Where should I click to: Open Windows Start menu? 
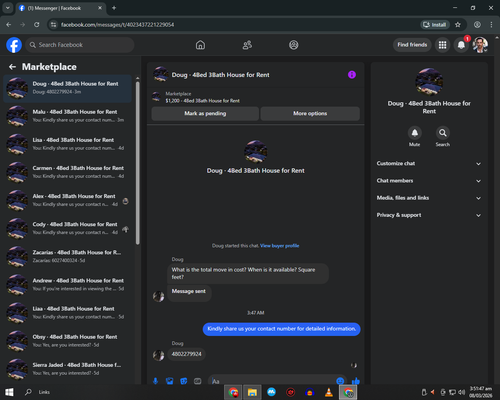[9, 392]
